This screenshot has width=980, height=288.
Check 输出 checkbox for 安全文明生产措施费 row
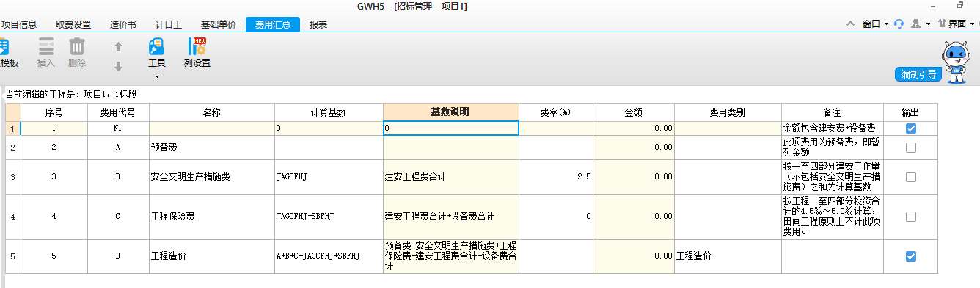coord(910,177)
